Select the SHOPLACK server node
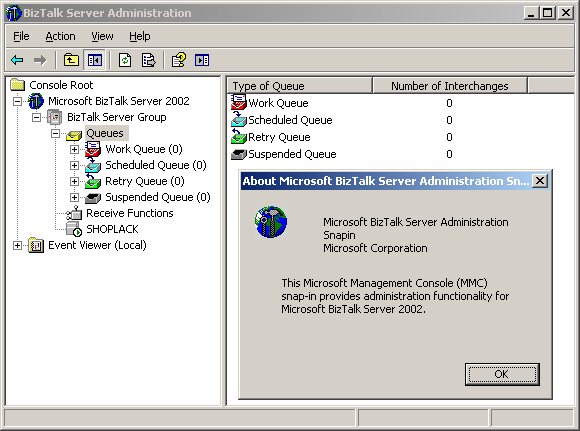The height and width of the screenshot is (431, 580). click(x=112, y=229)
